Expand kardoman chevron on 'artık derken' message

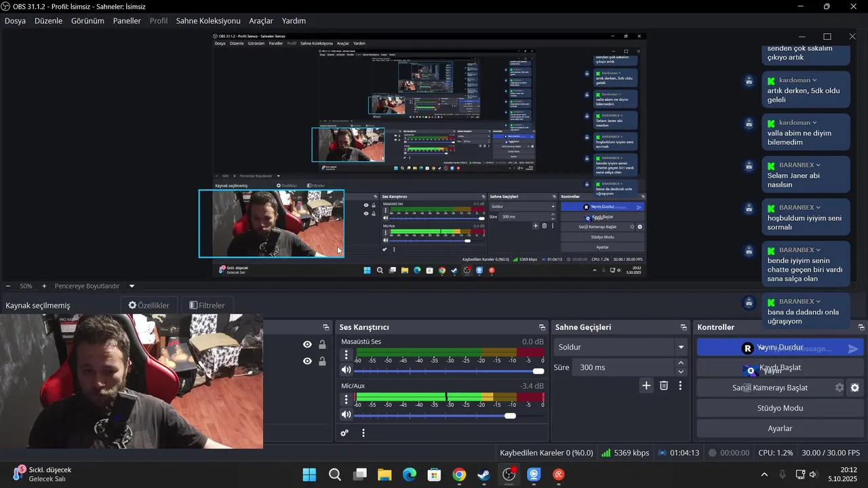point(814,80)
